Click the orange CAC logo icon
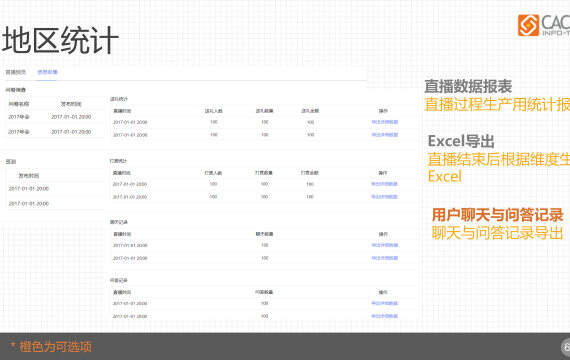Image resolution: width=570 pixels, height=360 pixels. (528, 25)
